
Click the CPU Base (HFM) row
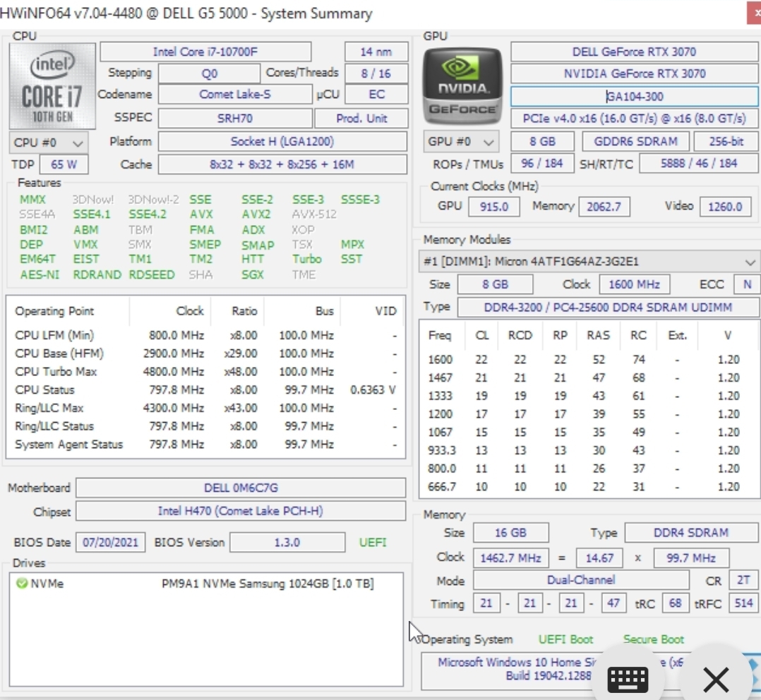point(206,354)
